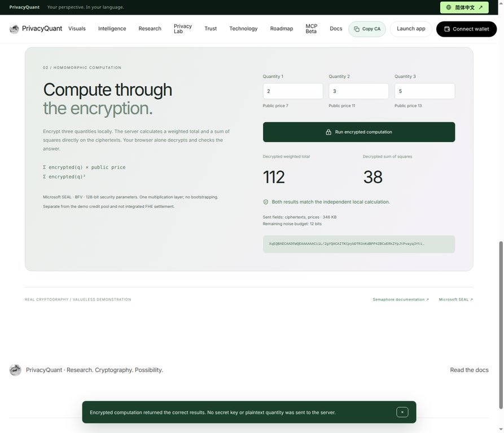Click 'REAL CRYPTOGRAPHY / VALUELESS DEMONSTRATION' label
The width and height of the screenshot is (504, 433).
click(x=78, y=299)
